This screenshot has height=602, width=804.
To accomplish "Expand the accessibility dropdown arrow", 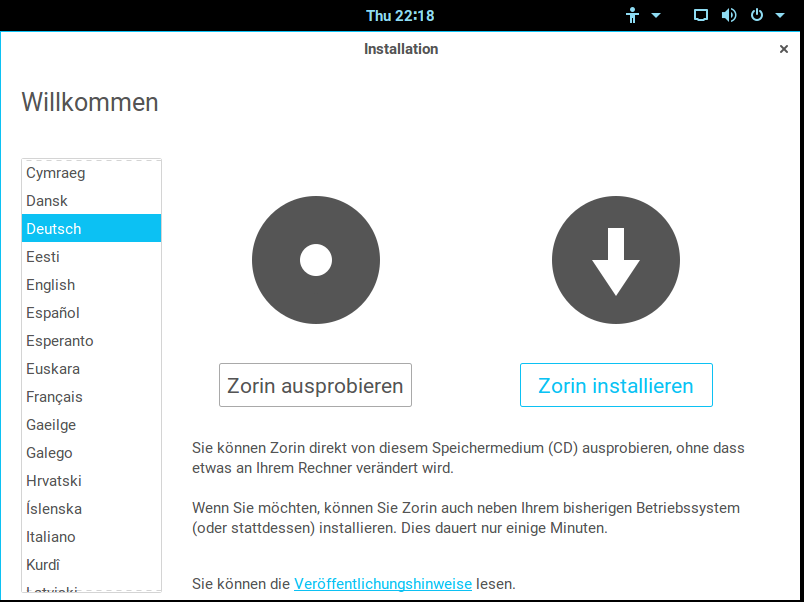I will point(656,16).
